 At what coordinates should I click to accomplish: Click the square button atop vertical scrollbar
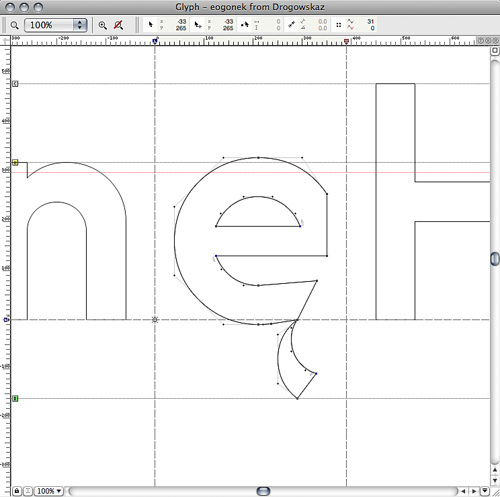[495, 51]
